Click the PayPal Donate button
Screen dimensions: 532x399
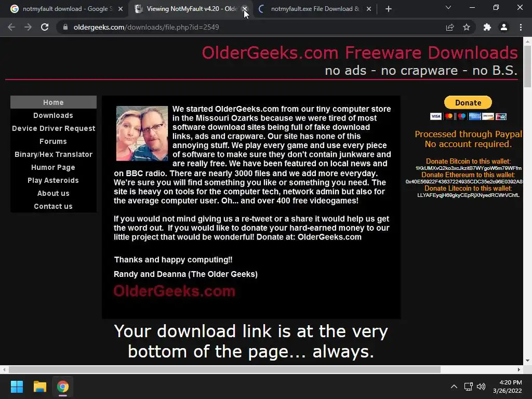pos(468,102)
